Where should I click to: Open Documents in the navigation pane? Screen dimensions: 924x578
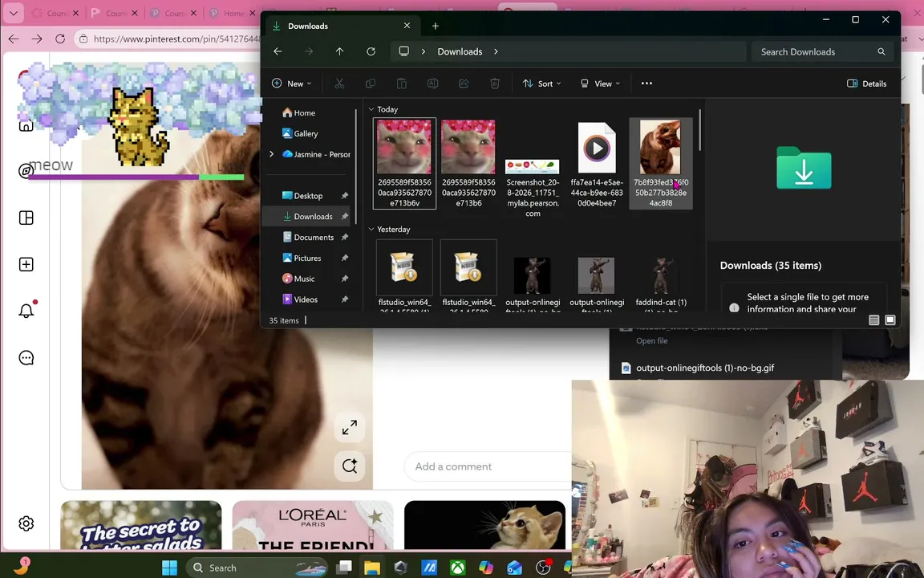pos(314,237)
